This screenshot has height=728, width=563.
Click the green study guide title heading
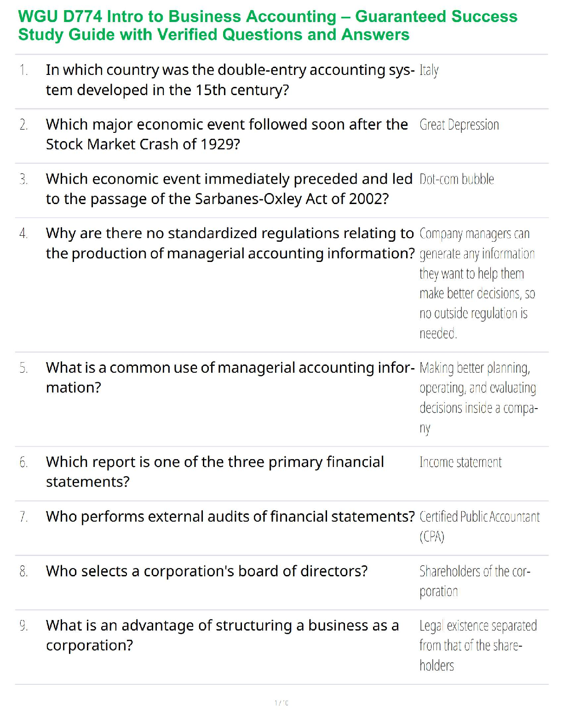click(267, 25)
